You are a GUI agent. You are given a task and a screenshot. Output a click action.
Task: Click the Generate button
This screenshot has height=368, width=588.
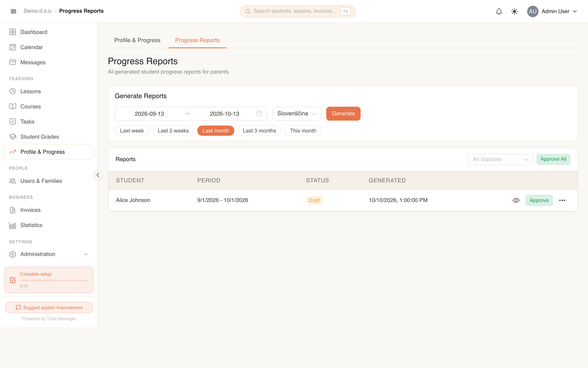343,114
